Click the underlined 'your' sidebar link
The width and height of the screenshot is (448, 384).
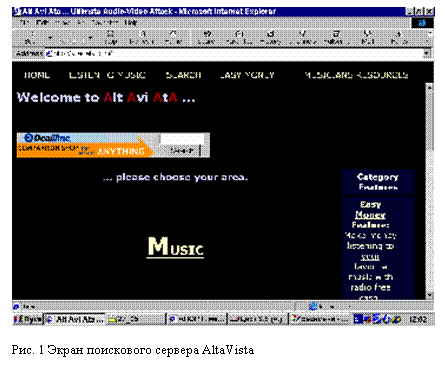pyautogui.click(x=370, y=257)
